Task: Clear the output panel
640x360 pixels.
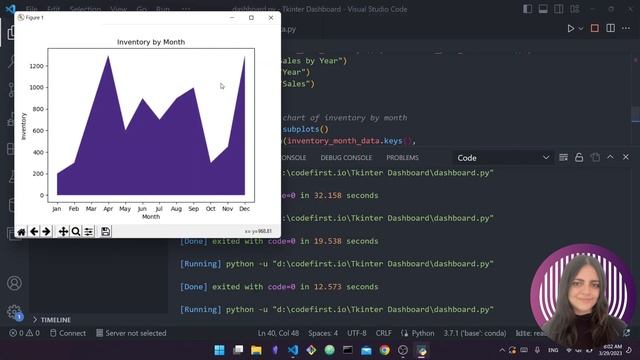Action: (x=563, y=158)
